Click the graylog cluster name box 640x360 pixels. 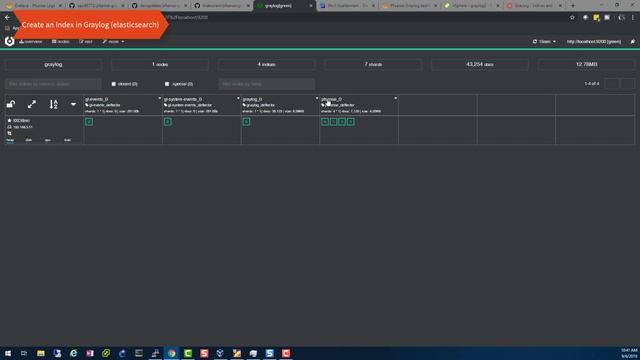coord(53,64)
